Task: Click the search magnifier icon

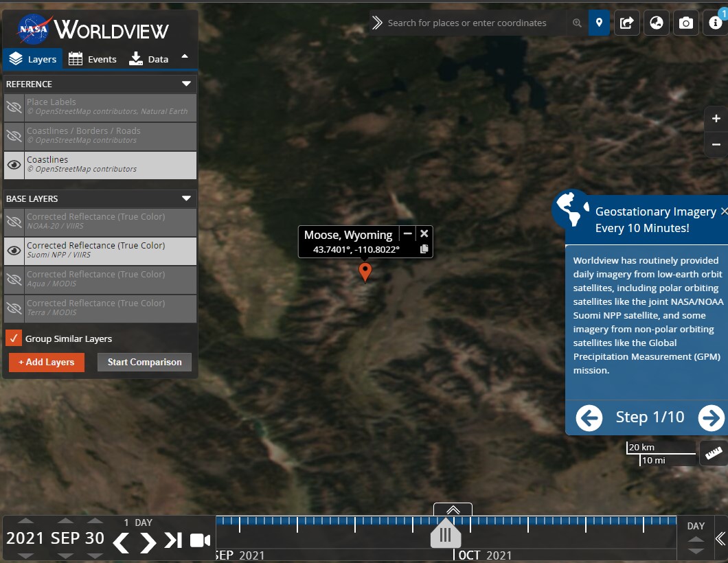Action: point(577,23)
